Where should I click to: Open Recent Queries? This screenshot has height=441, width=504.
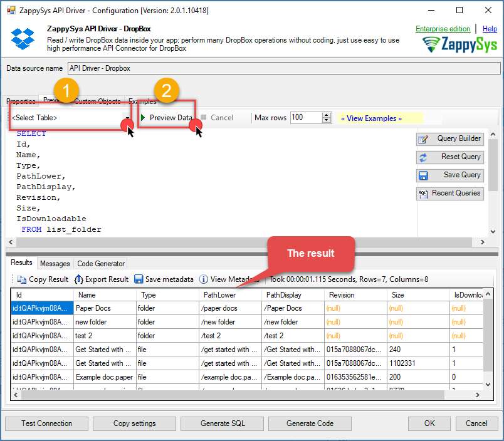click(450, 194)
